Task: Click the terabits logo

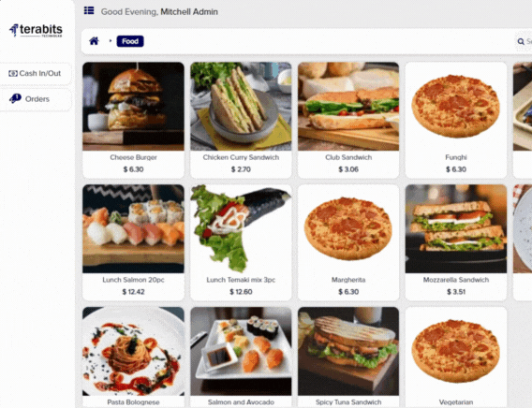Action: click(x=36, y=30)
